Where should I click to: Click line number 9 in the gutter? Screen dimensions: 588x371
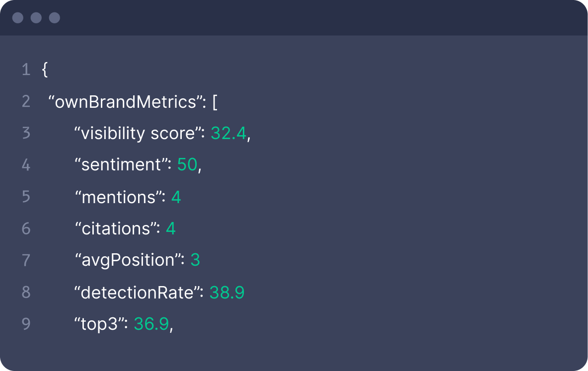(x=26, y=324)
